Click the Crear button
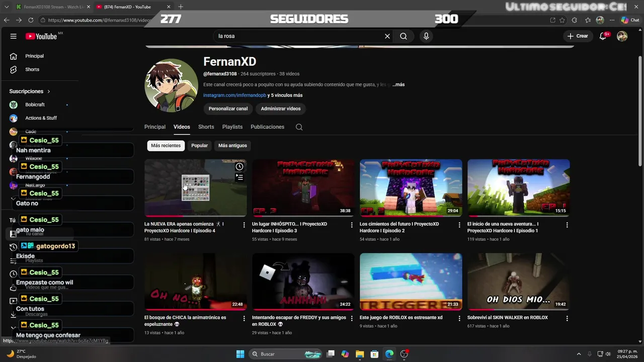The image size is (644, 362). (578, 36)
